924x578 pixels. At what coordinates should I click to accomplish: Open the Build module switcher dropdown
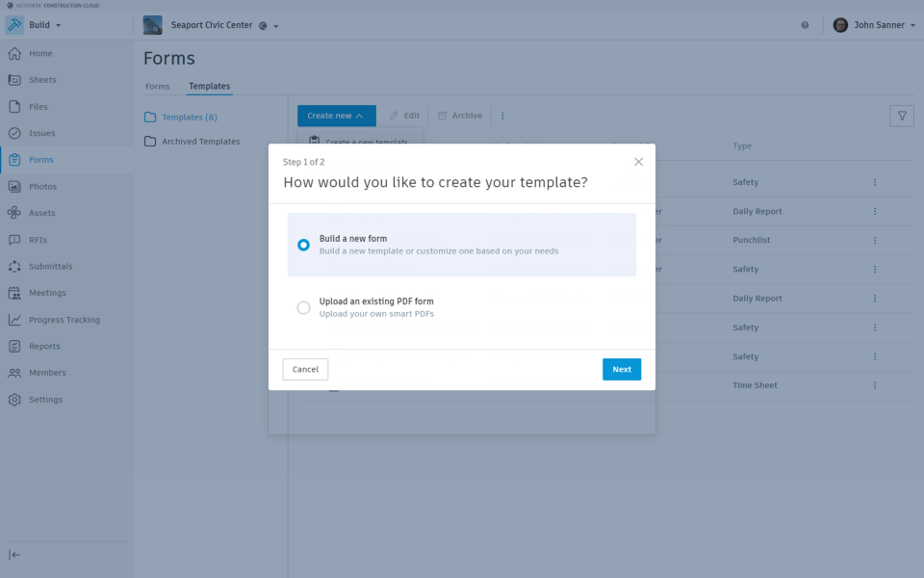click(x=39, y=26)
